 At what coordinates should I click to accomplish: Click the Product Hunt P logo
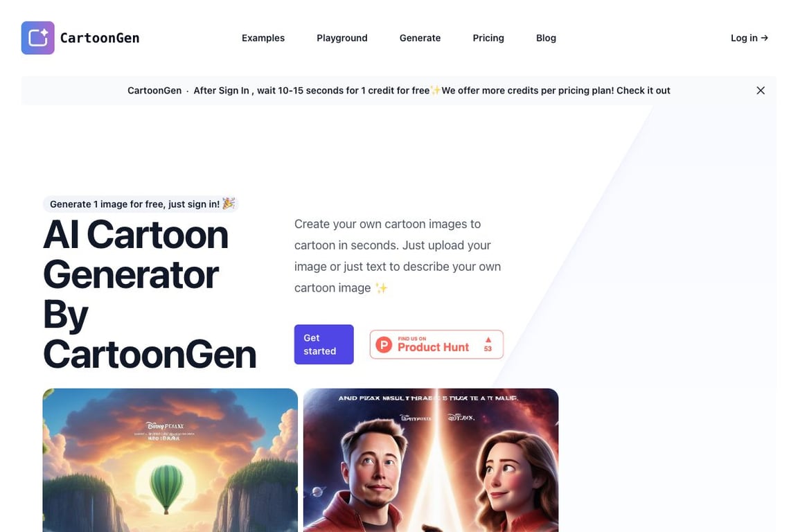click(384, 345)
